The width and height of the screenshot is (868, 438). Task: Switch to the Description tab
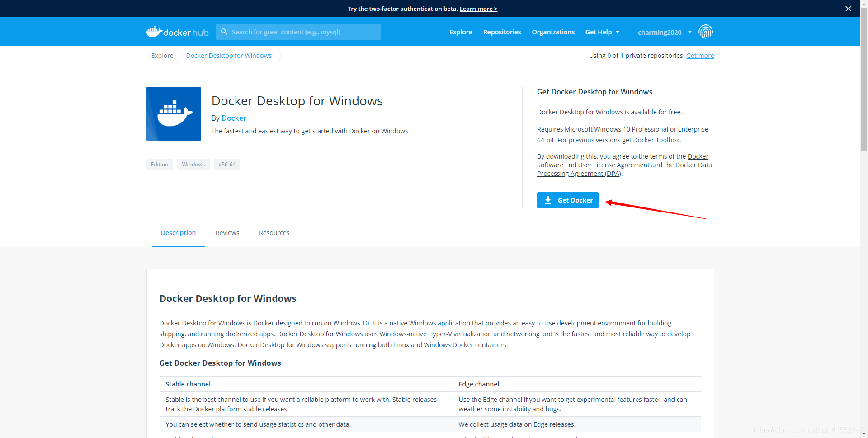pyautogui.click(x=178, y=233)
